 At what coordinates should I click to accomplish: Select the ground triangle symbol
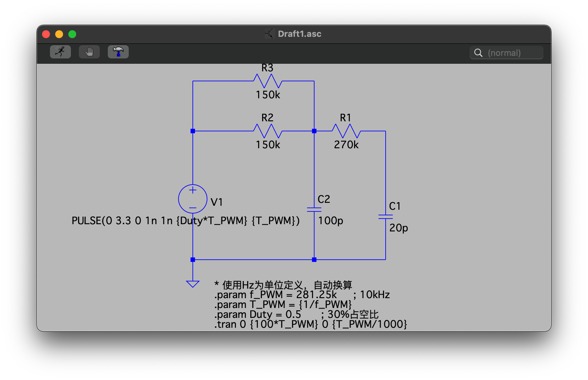click(x=193, y=284)
